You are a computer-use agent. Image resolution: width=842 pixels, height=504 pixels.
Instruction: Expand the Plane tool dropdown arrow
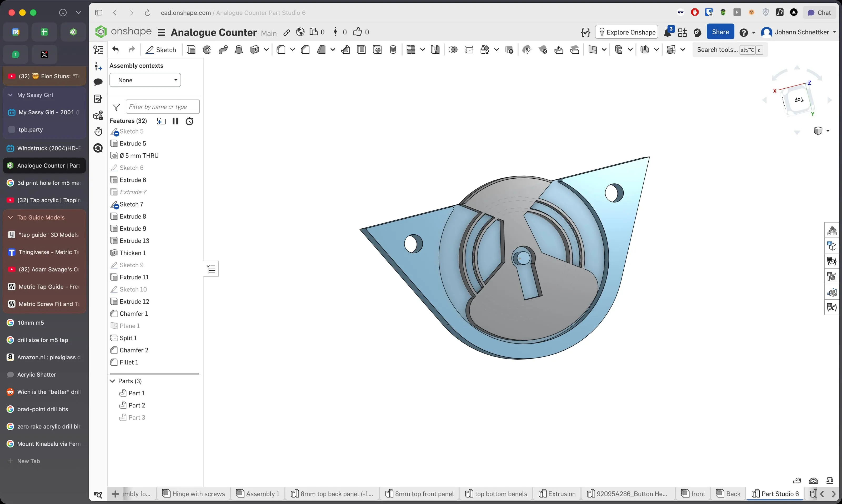click(x=604, y=50)
